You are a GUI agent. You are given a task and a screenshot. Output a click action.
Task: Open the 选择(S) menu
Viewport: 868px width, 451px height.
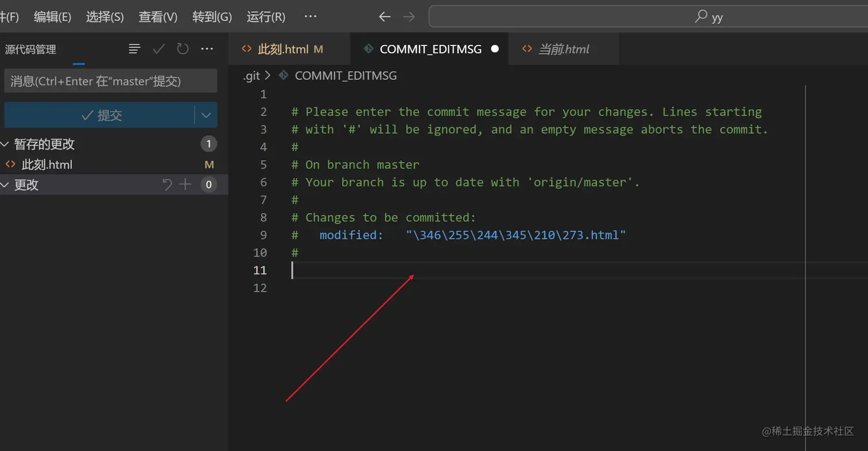(x=104, y=17)
